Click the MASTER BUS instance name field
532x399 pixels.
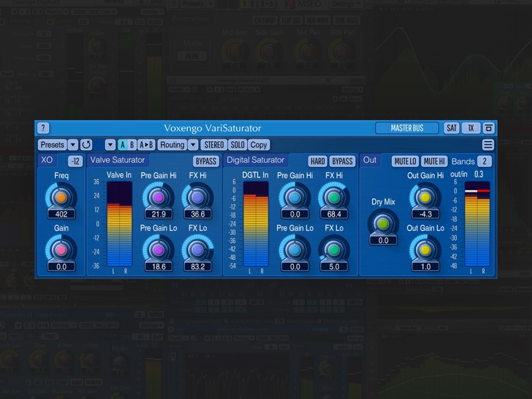pyautogui.click(x=407, y=128)
